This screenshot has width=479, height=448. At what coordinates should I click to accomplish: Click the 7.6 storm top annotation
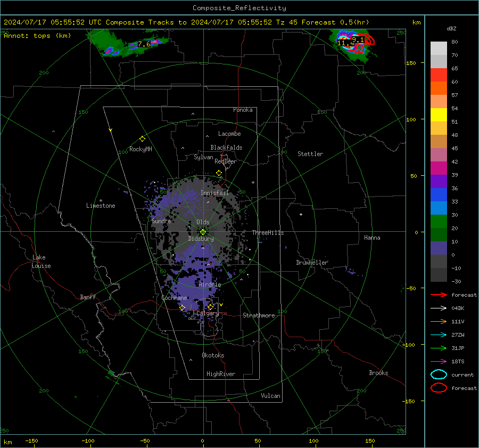[144, 44]
